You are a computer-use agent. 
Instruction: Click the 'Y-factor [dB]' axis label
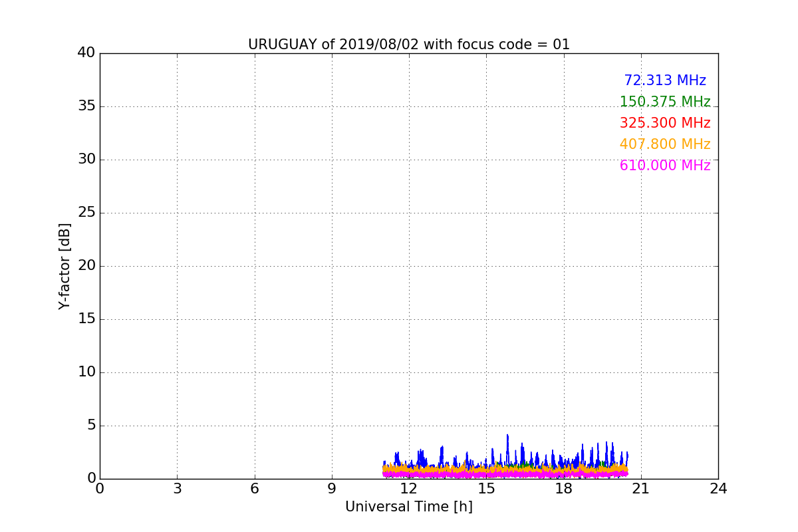(x=65, y=266)
